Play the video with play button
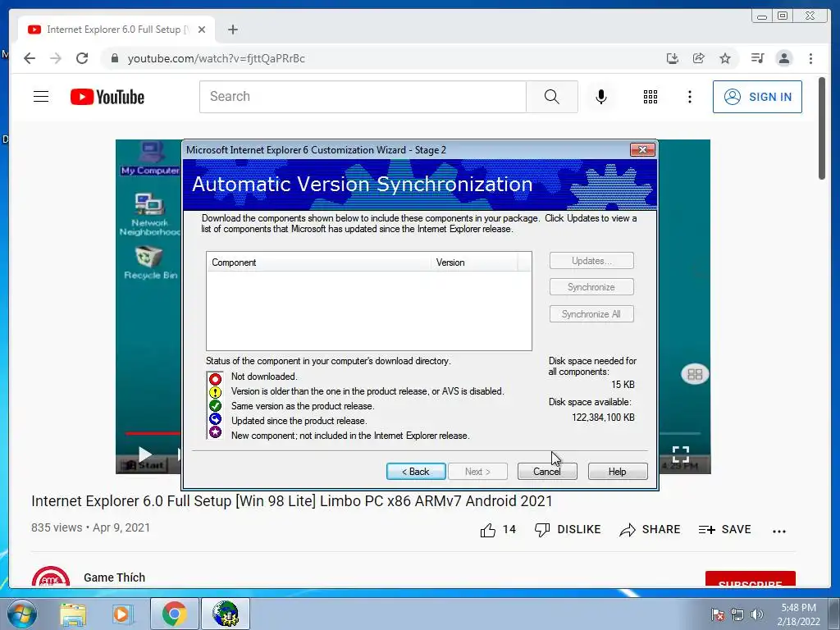Viewport: 840px width, 630px height. (144, 454)
